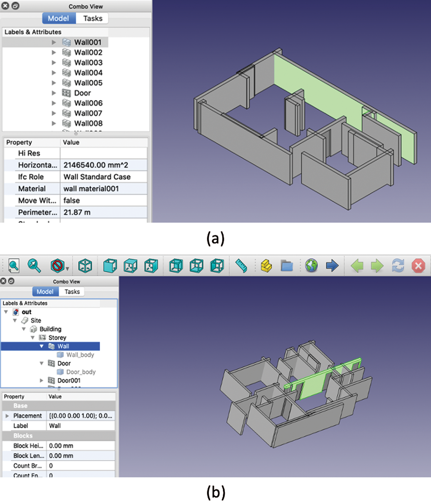Viewport: 431px width, 504px height.
Task: Click the yellow Create Part icon
Action: [x=266, y=266]
